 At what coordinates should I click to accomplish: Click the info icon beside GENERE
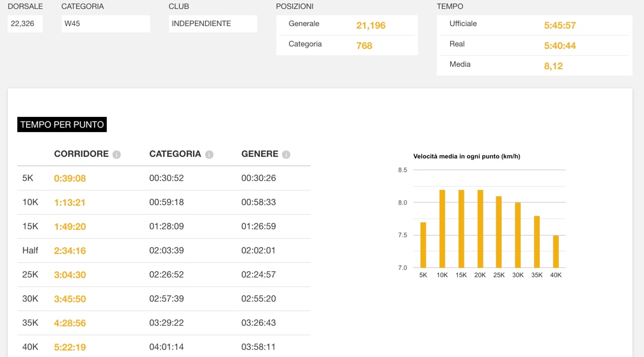tap(286, 154)
